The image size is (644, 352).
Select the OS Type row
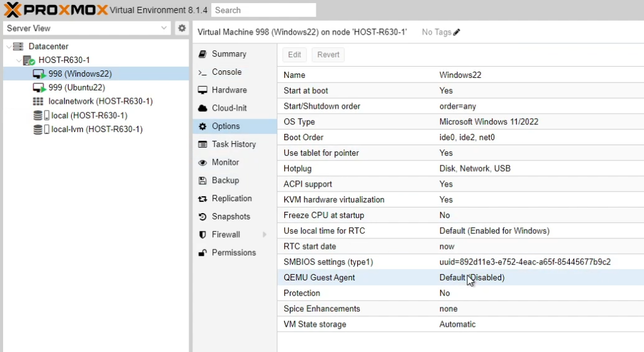pos(461,122)
